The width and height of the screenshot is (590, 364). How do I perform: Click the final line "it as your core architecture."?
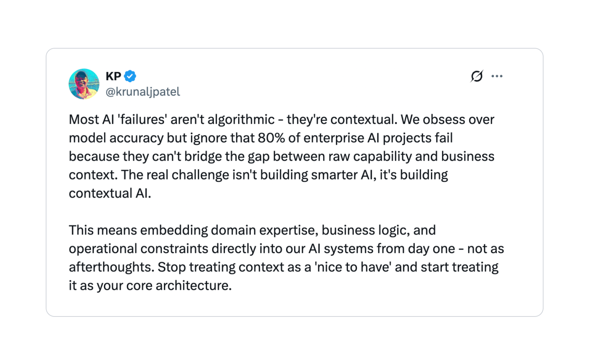click(x=150, y=286)
